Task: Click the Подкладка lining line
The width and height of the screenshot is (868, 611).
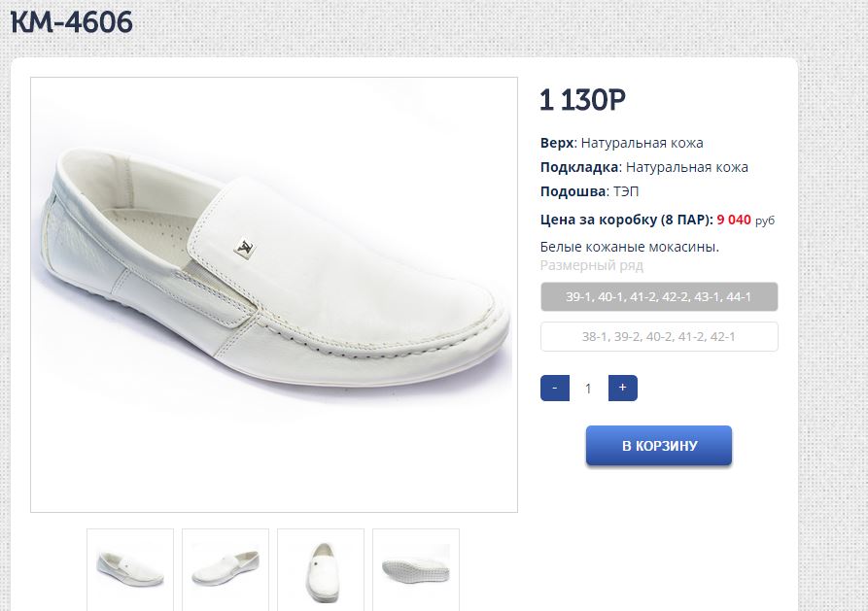Action: (x=643, y=167)
